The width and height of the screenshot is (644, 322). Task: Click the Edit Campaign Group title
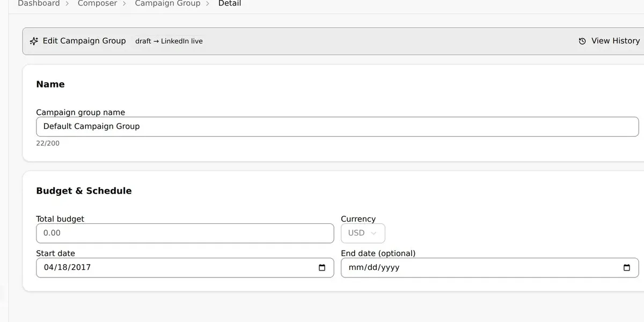[x=84, y=41]
